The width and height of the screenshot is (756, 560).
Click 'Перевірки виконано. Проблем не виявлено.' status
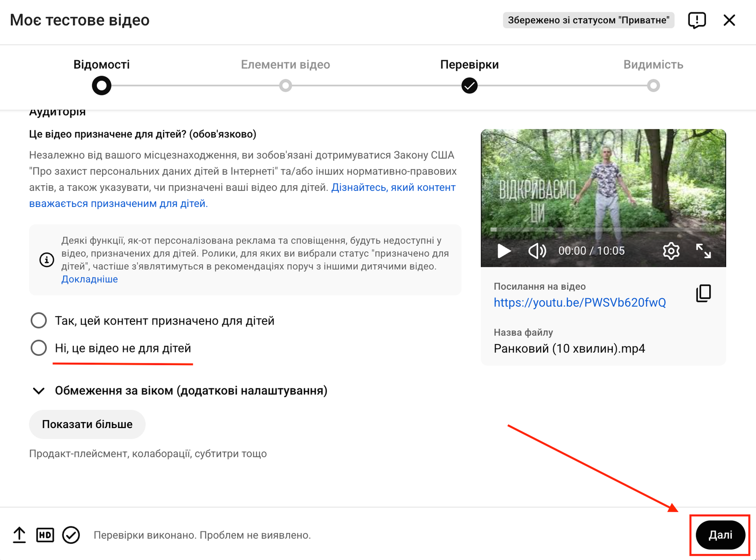[x=202, y=535]
